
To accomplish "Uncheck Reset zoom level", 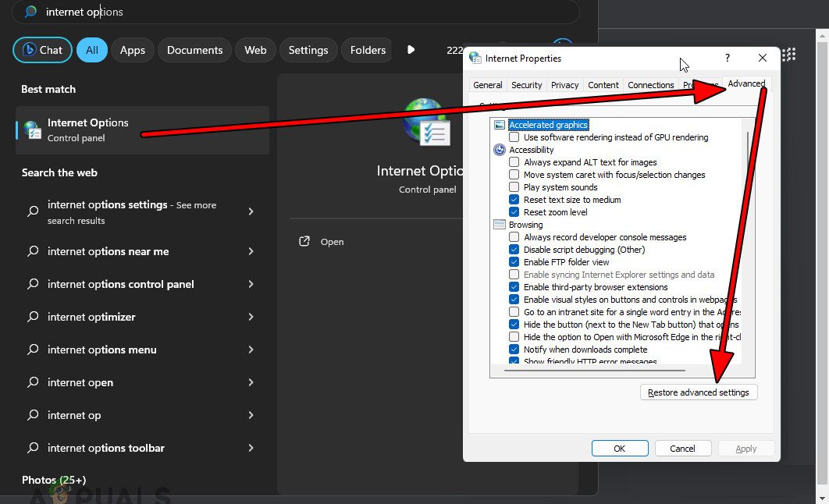I will [513, 211].
